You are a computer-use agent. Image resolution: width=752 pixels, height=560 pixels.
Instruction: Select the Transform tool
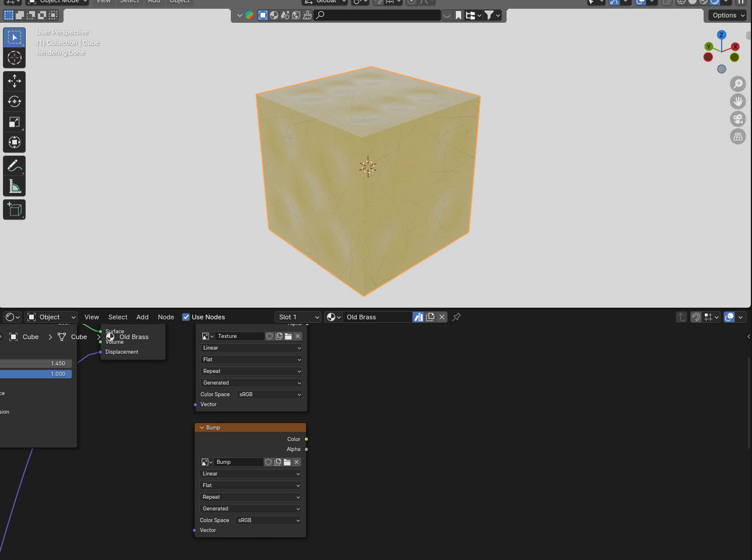click(14, 142)
